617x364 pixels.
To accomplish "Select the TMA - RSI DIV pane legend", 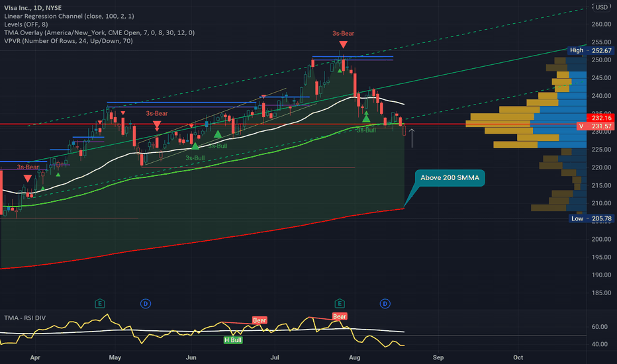I will coord(24,318).
